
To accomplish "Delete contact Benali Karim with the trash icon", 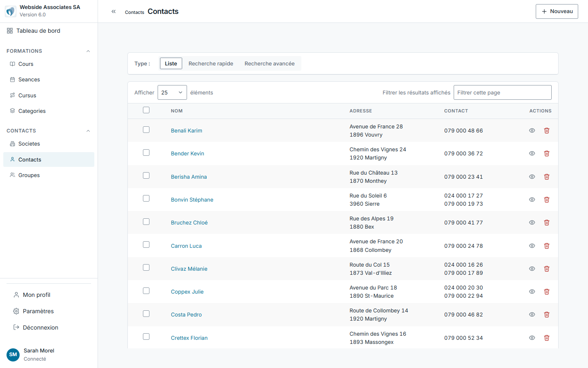I will (547, 130).
